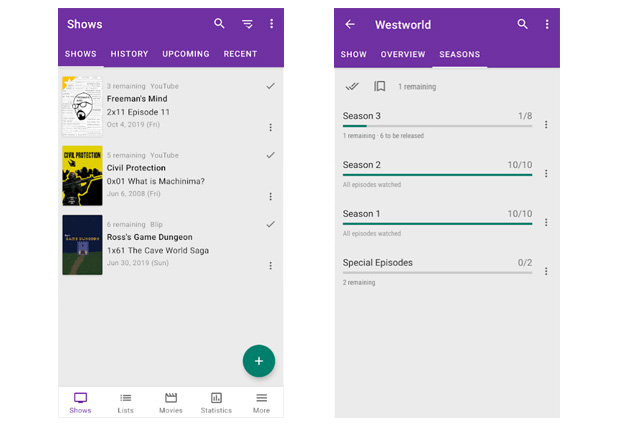Screen dimensions: 620x426
Task: Open the more options for Special Episodes
Action: [x=546, y=271]
